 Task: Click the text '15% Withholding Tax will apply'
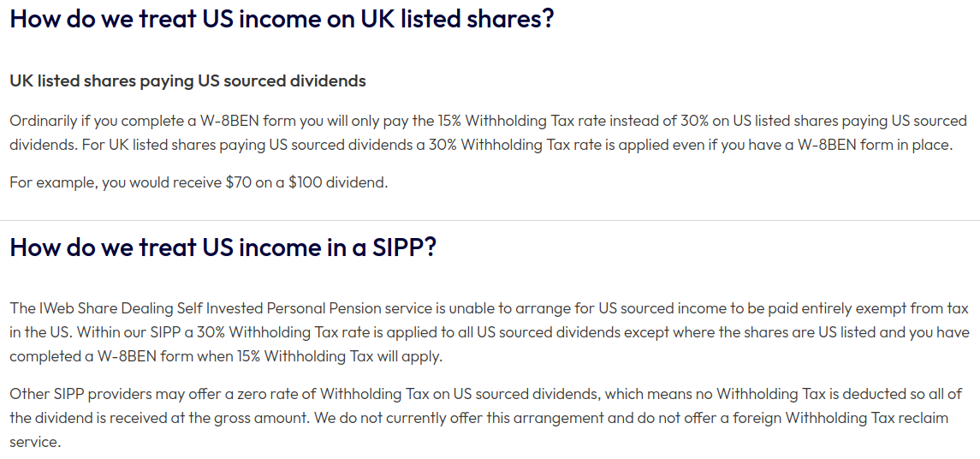[353, 356]
